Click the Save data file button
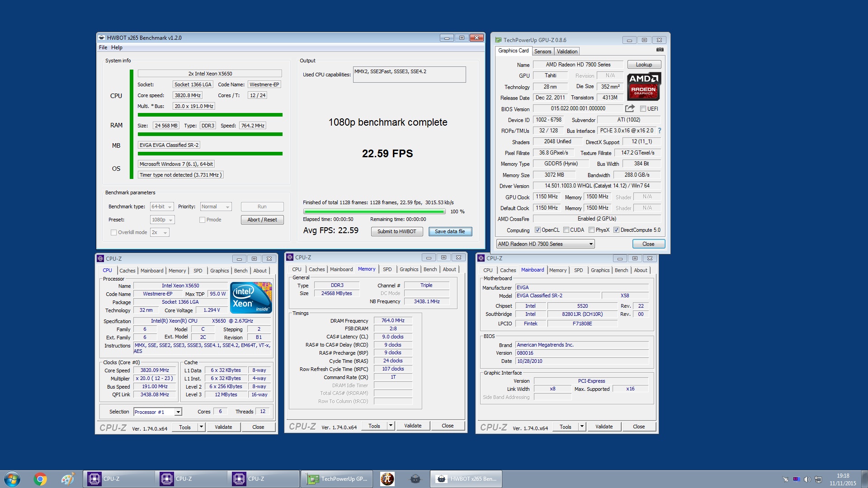This screenshot has height=488, width=868. (x=450, y=231)
